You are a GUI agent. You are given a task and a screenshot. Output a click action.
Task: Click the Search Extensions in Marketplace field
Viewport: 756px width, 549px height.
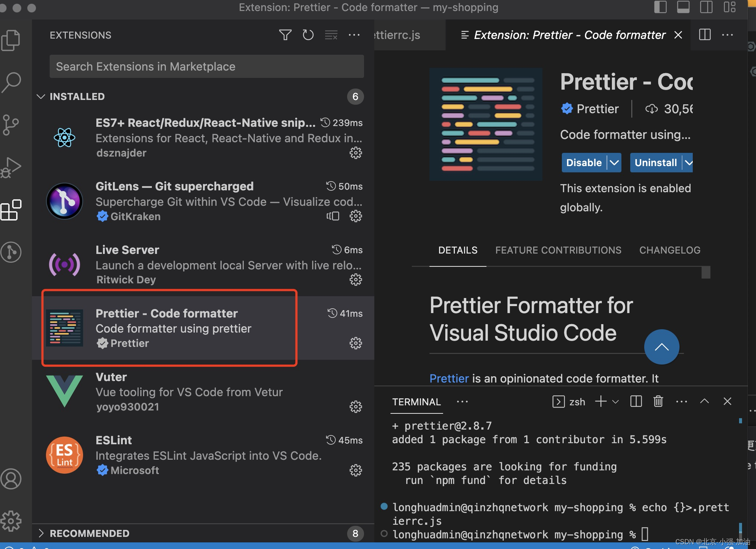(x=207, y=67)
